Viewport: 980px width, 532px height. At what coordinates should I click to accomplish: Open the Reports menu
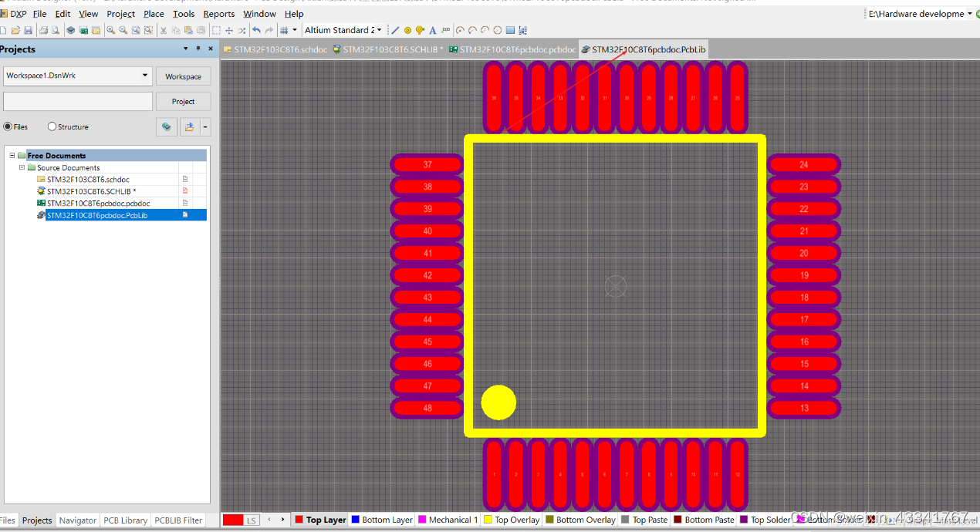pyautogui.click(x=219, y=14)
